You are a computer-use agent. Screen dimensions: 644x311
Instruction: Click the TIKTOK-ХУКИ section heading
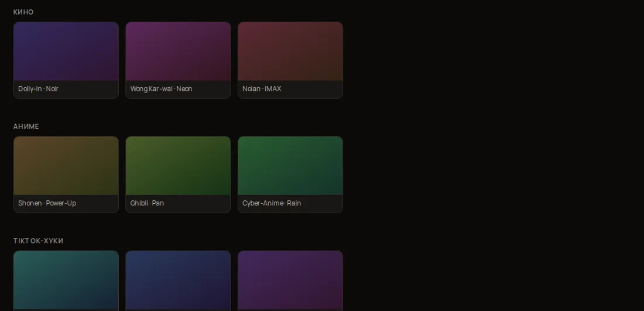click(x=38, y=241)
